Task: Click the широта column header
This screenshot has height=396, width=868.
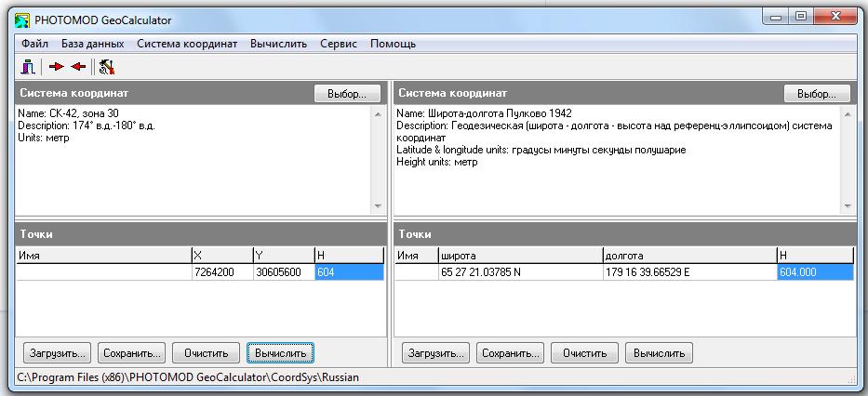Action: 520,256
